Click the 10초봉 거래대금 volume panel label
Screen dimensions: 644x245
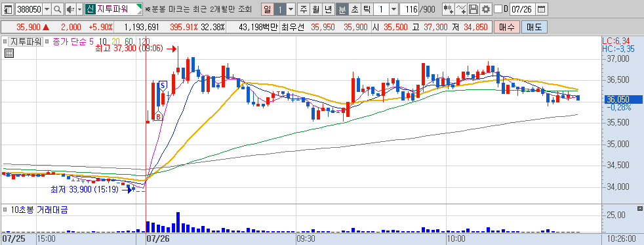[x=39, y=210]
